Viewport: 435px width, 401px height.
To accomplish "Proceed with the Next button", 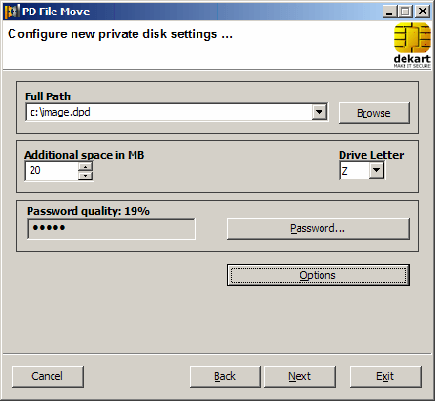I will [x=300, y=376].
